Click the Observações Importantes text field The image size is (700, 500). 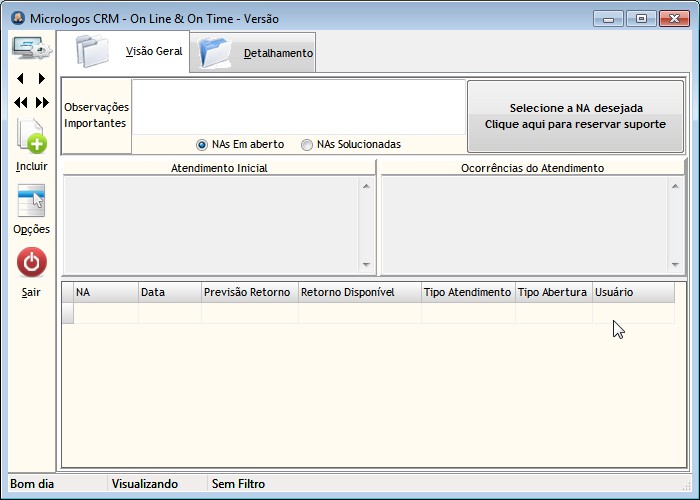[298, 107]
